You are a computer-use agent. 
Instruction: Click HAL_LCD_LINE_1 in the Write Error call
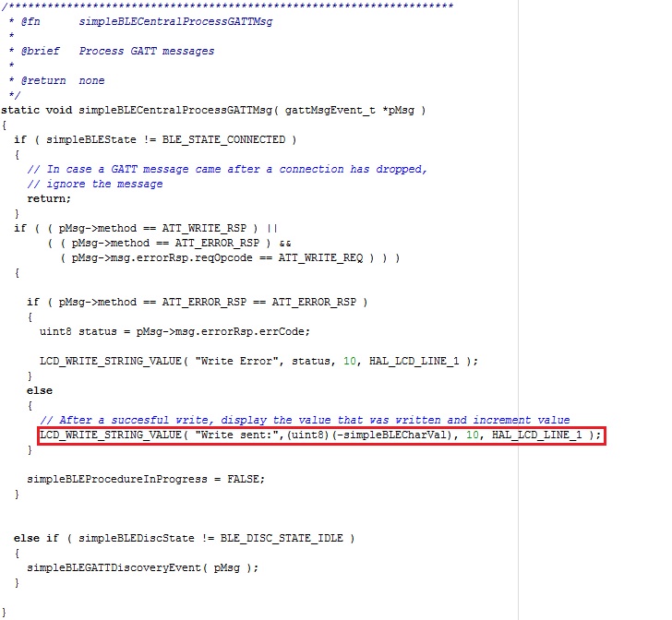click(414, 361)
